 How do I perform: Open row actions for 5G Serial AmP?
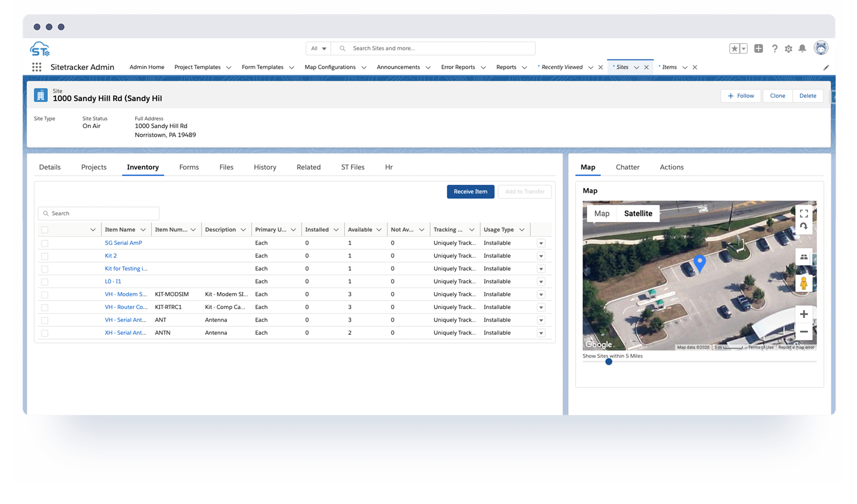(x=541, y=243)
